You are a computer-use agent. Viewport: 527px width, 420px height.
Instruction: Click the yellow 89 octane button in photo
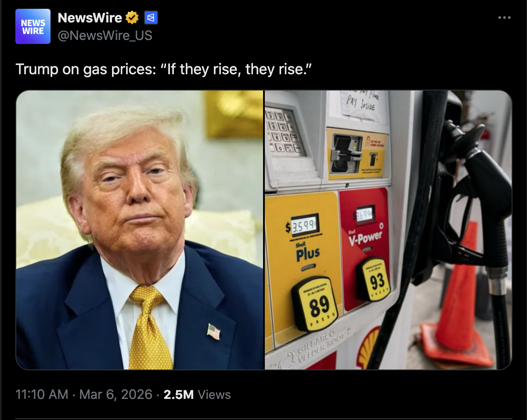pos(315,304)
